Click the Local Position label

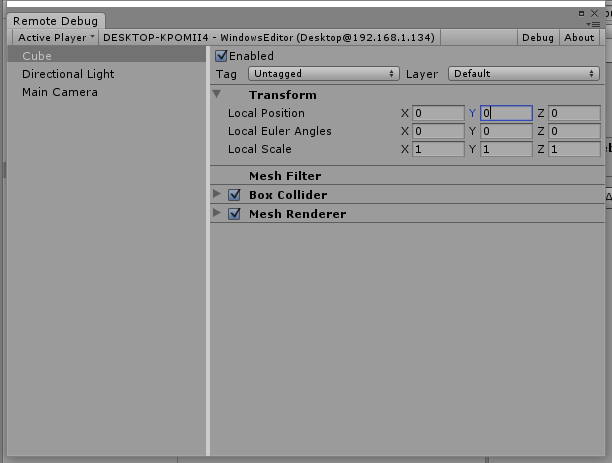pos(266,113)
